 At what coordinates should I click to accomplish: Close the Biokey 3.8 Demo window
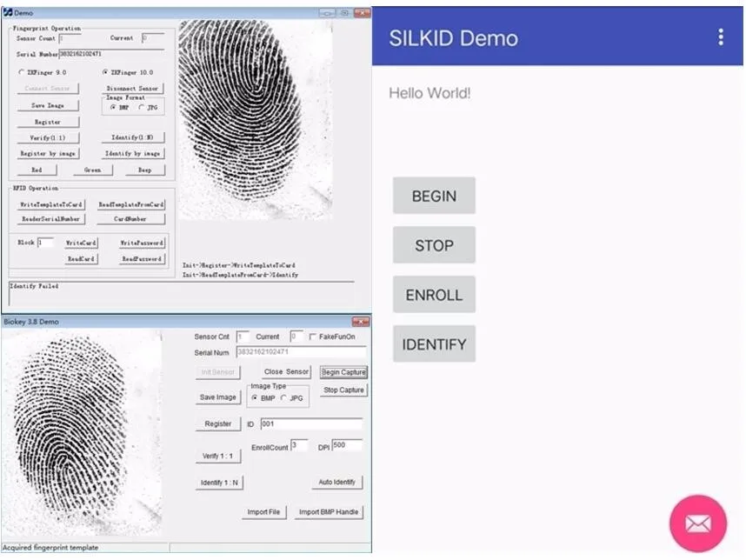361,322
